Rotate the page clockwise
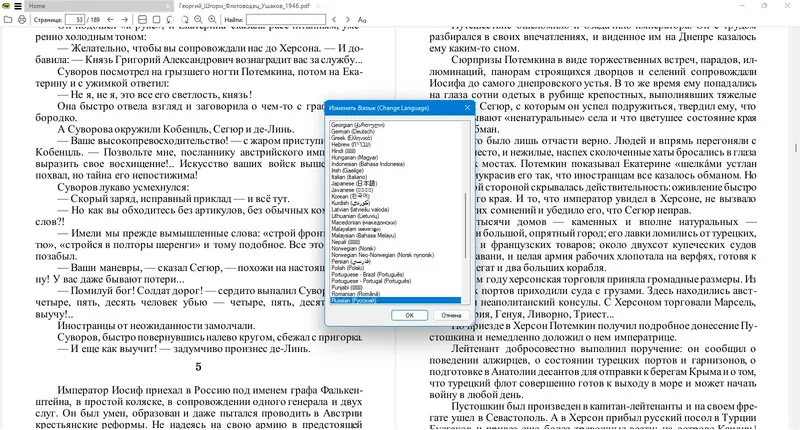The height and width of the screenshot is (430, 800). pos(184,19)
